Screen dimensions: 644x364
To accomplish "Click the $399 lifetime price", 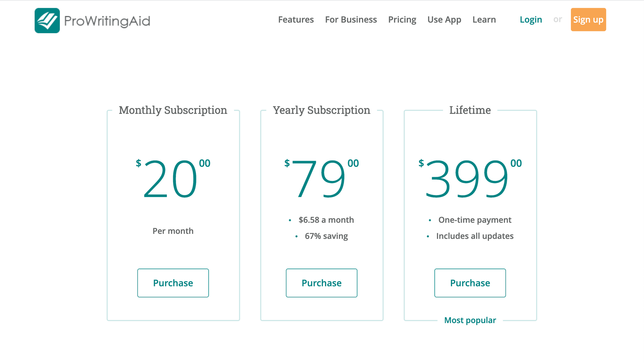I will click(x=470, y=178).
